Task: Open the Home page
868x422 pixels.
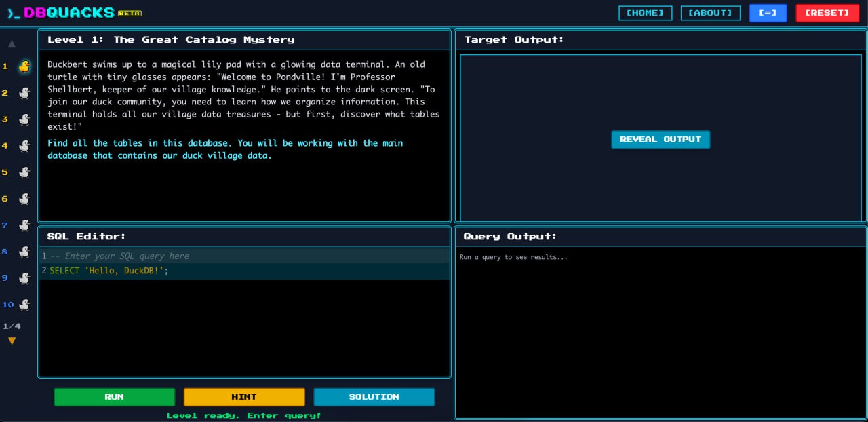Action: pyautogui.click(x=645, y=13)
